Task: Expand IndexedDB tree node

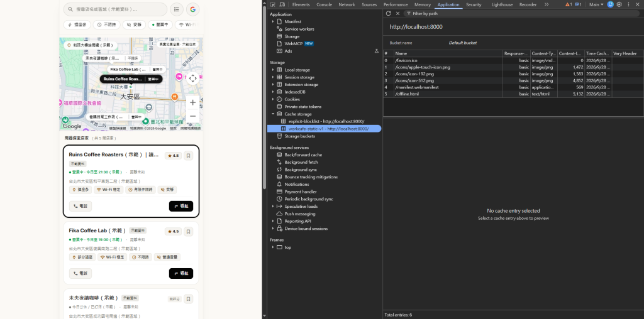Action: pyautogui.click(x=273, y=92)
